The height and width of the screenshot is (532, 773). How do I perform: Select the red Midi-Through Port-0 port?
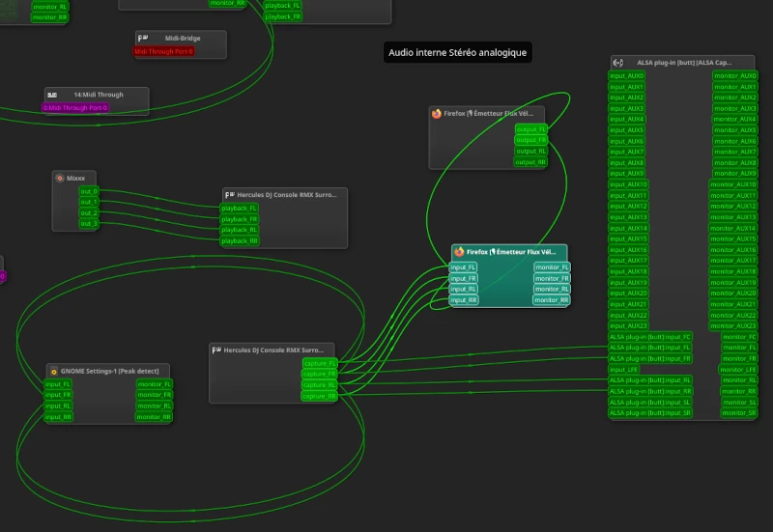[x=163, y=51]
